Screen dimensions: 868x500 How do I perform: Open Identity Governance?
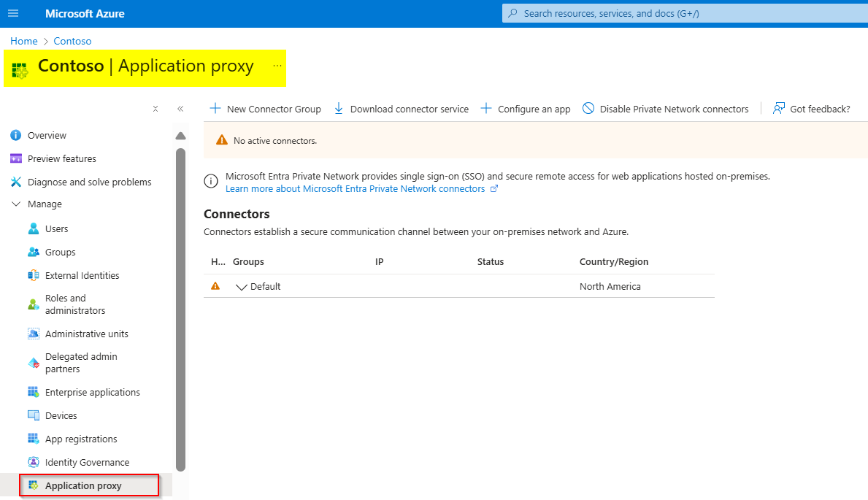(88, 462)
